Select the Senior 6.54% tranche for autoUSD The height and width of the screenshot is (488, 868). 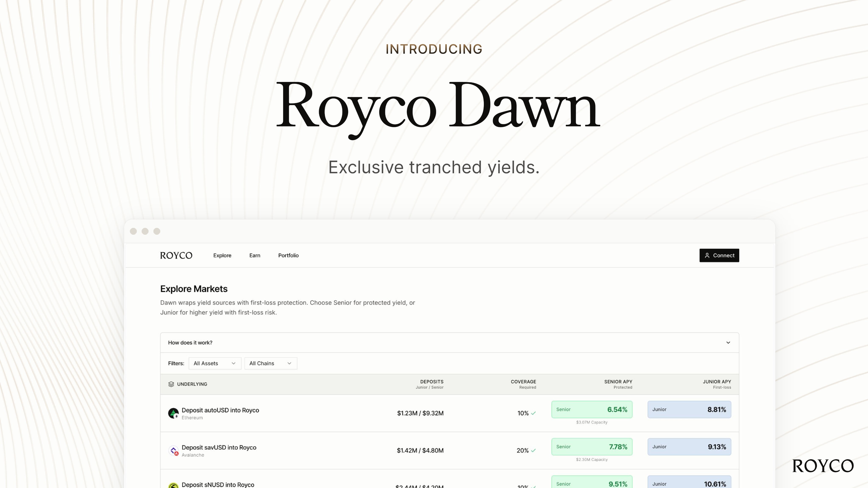tap(592, 410)
